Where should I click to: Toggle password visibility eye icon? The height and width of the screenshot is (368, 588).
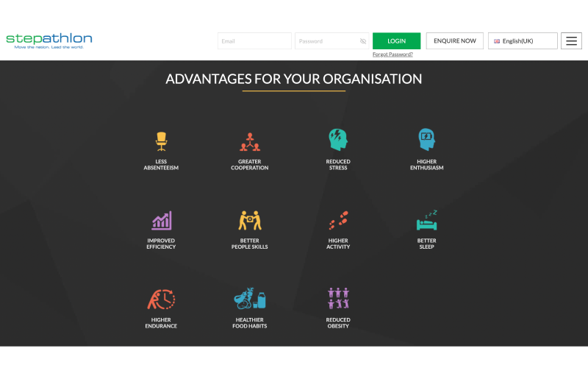point(363,41)
